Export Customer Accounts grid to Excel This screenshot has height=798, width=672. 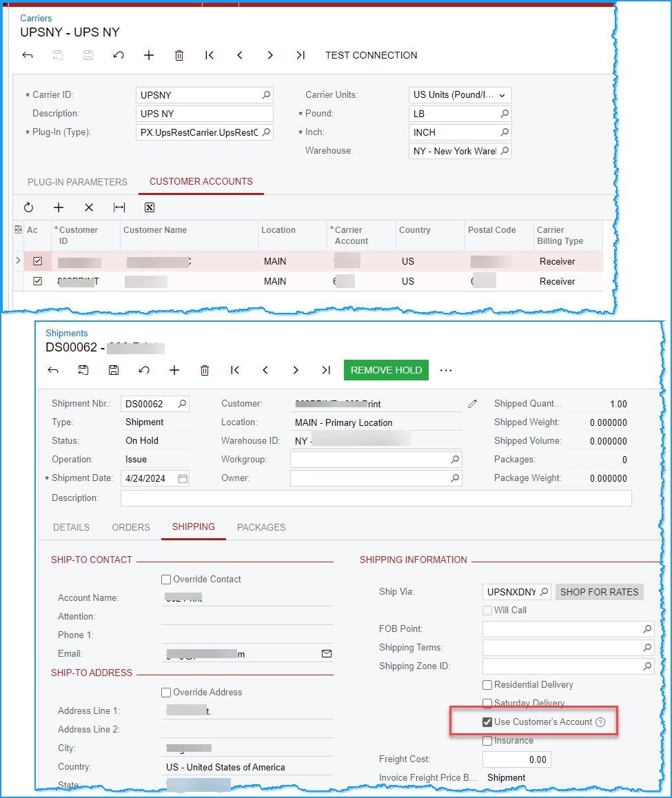click(x=150, y=207)
